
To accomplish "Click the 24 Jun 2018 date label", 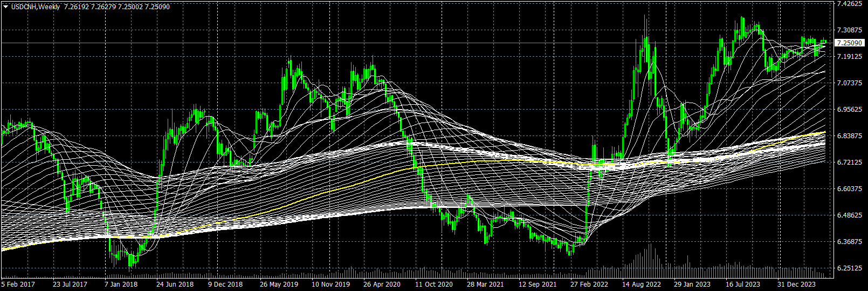I will click(x=175, y=284).
